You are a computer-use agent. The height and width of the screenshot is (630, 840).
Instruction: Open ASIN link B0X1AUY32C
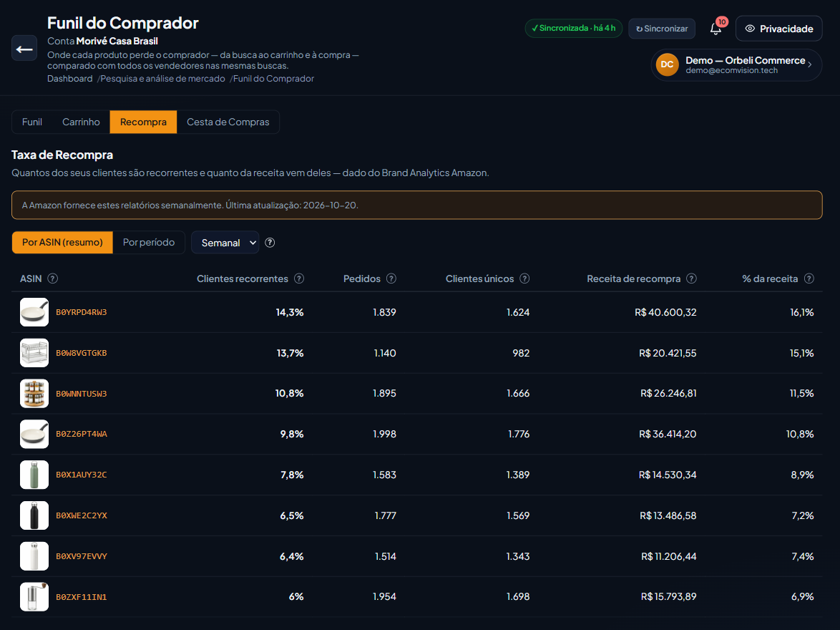point(82,475)
